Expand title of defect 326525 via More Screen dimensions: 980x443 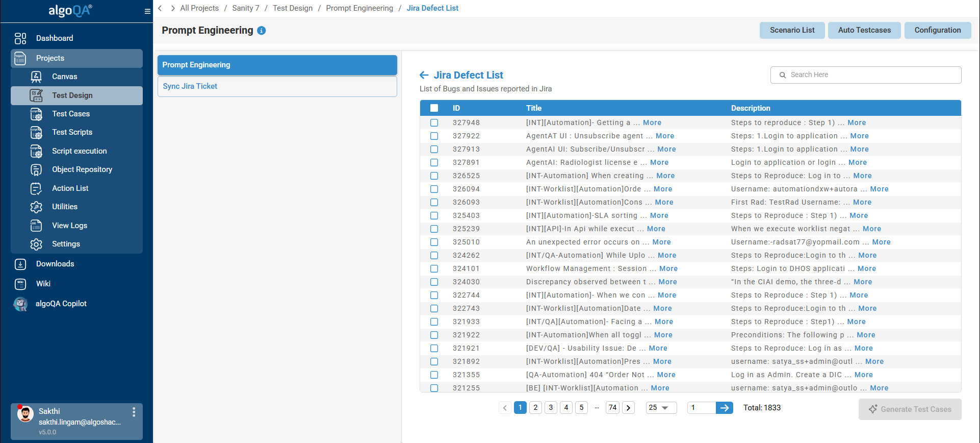[666, 176]
